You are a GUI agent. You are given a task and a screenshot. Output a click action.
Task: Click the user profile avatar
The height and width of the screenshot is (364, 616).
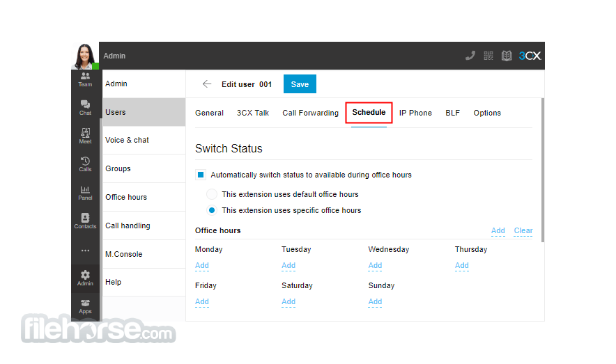click(x=84, y=56)
